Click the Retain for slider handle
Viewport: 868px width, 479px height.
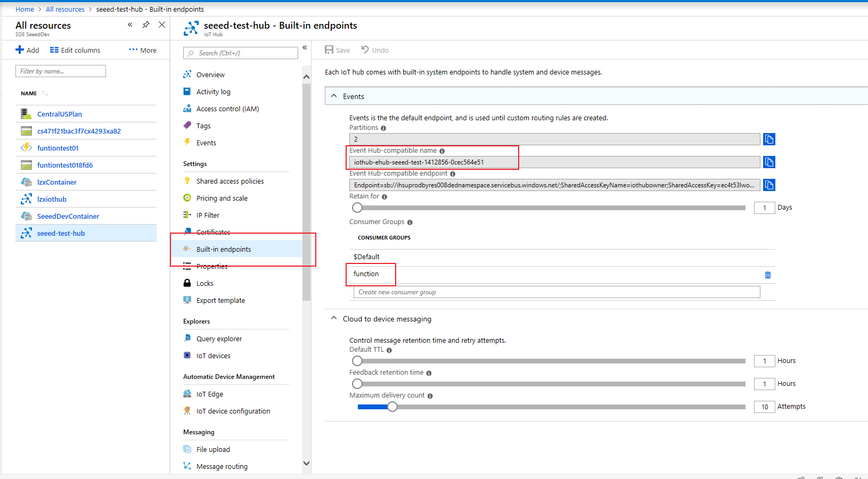[x=357, y=208]
